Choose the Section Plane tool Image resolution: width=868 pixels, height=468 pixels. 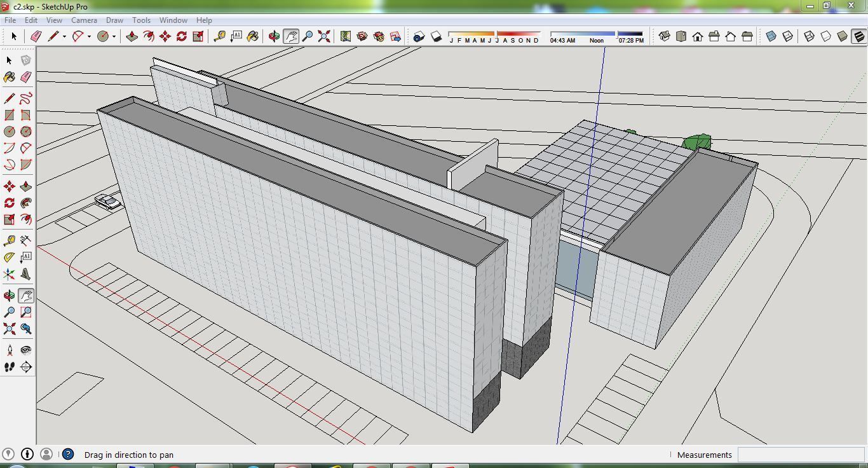(x=25, y=367)
